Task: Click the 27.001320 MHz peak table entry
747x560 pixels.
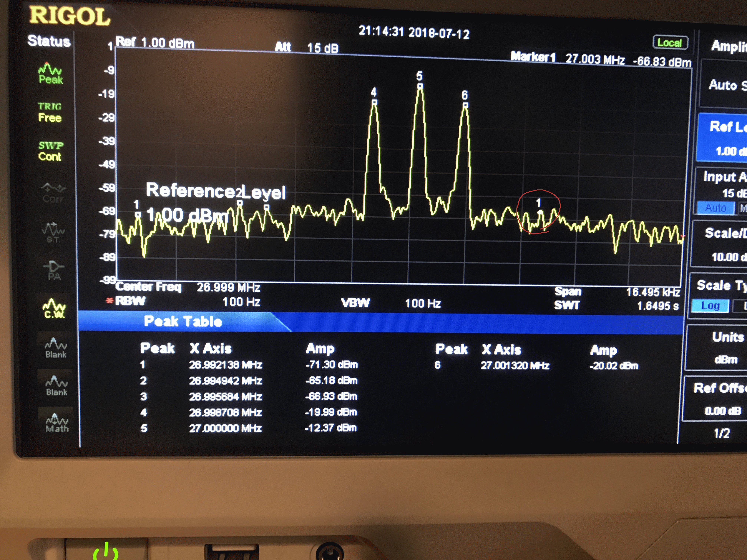Action: coord(515,365)
